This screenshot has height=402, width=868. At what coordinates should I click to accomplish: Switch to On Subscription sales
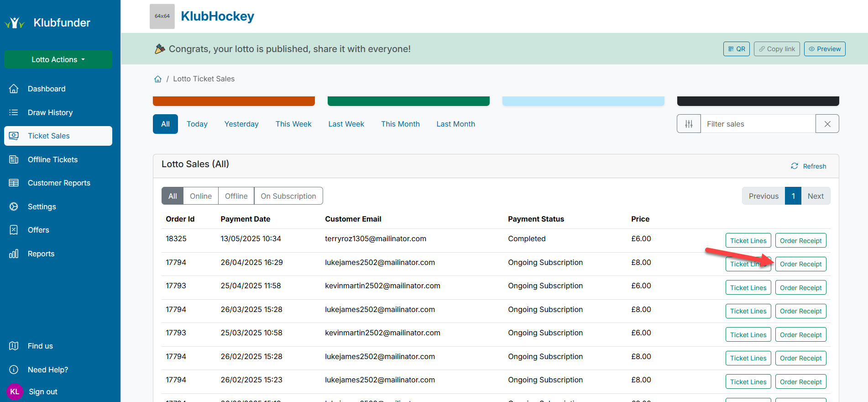pos(288,196)
